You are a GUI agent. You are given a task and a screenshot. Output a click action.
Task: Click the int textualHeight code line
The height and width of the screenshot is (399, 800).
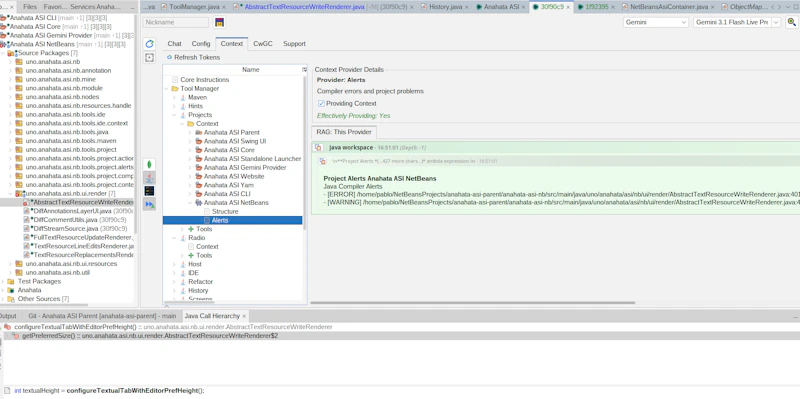(x=109, y=391)
